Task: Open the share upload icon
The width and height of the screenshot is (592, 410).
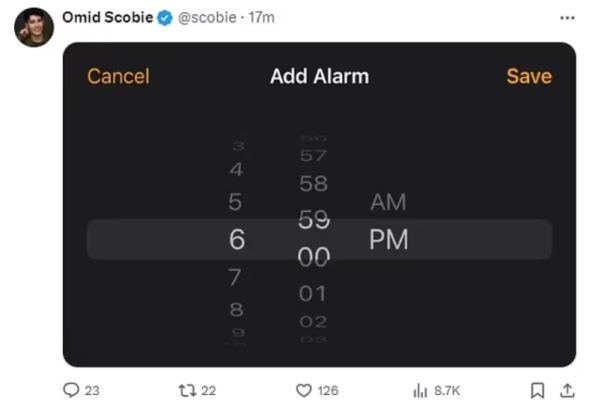Action: click(x=567, y=390)
